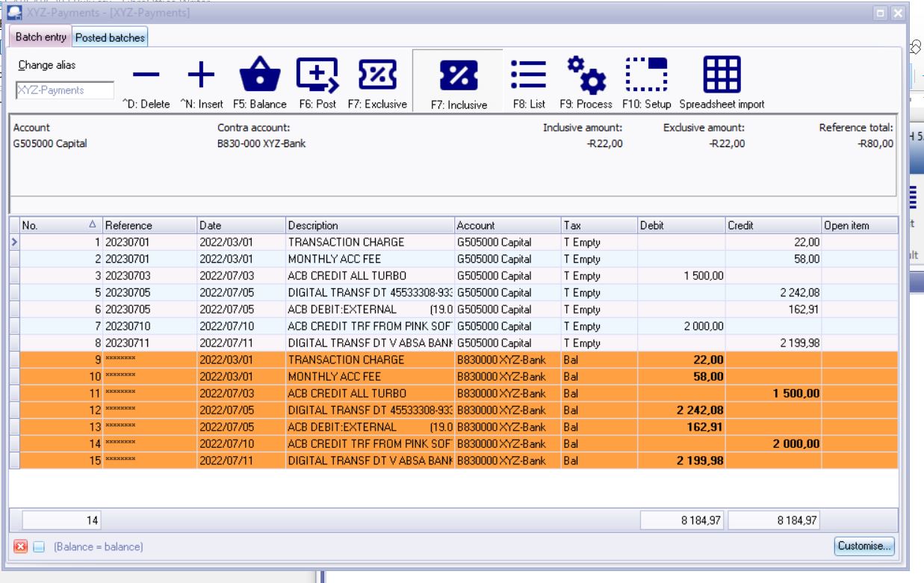Toggle the checkbox beside Balance = balance

39,546
